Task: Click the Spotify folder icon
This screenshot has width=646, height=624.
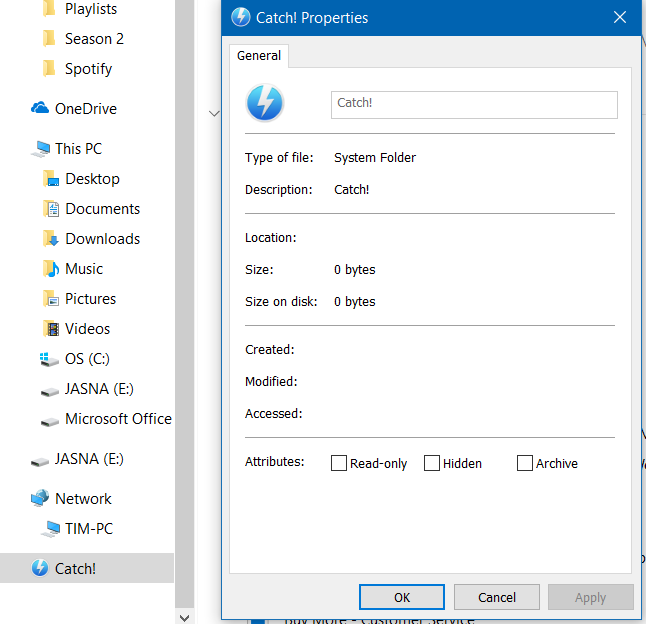Action: click(x=49, y=68)
